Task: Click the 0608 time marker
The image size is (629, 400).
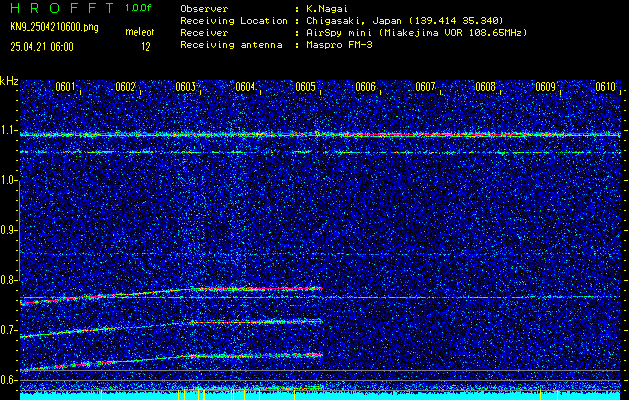Action: [x=485, y=87]
